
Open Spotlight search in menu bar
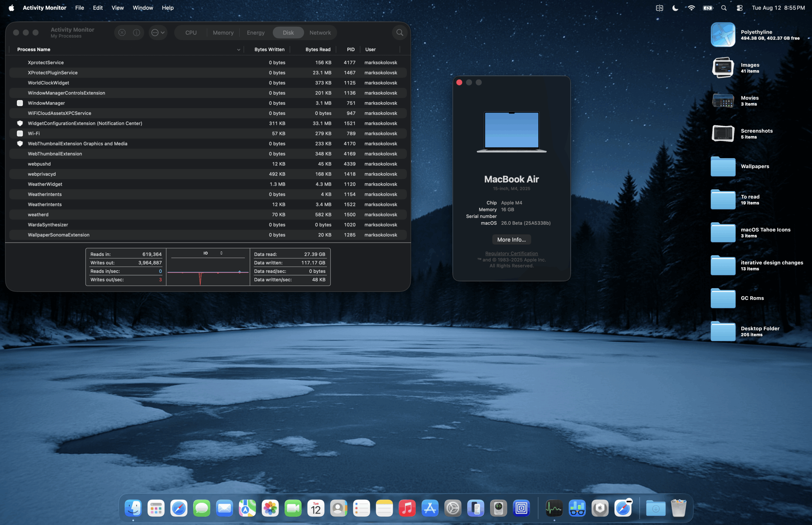coord(724,8)
